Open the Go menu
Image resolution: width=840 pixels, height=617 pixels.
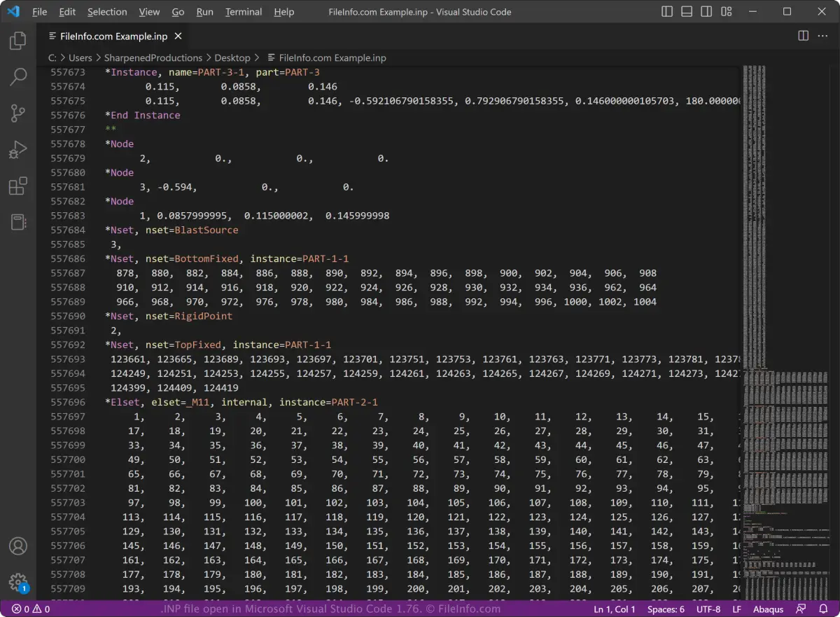(x=178, y=12)
